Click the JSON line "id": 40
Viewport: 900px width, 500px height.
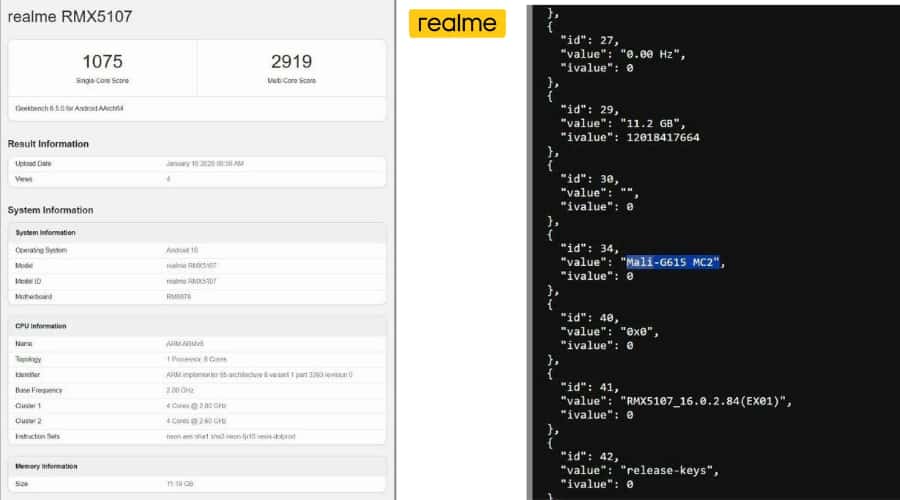tap(589, 318)
